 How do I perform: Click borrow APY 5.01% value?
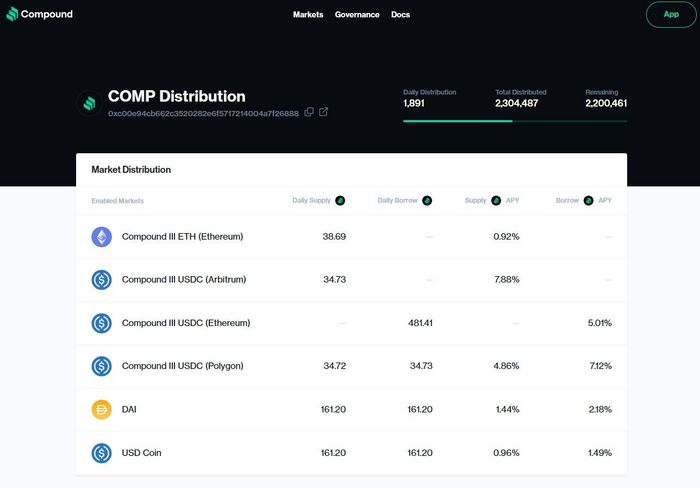(600, 323)
